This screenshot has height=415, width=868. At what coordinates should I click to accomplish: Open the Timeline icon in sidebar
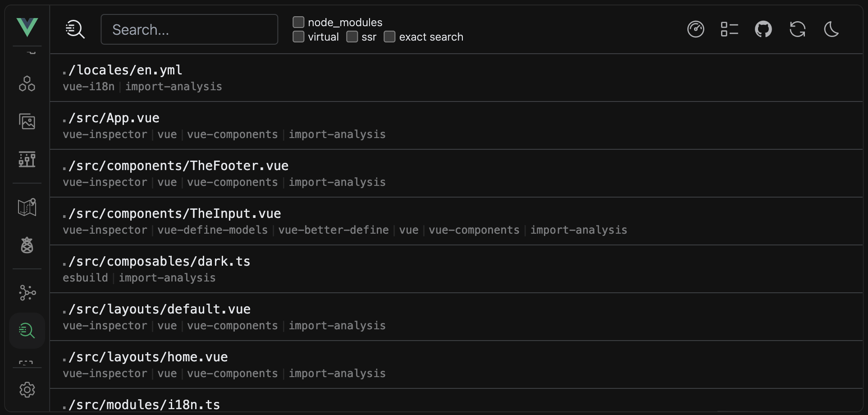point(27,159)
